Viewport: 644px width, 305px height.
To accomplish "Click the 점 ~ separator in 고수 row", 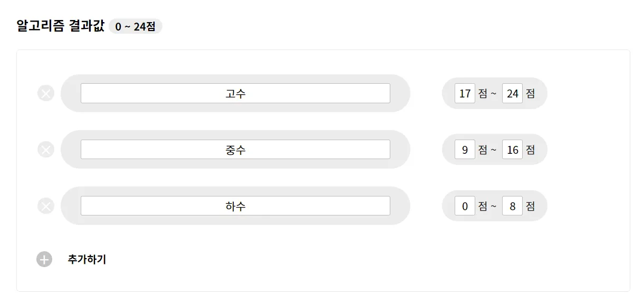I will point(487,93).
